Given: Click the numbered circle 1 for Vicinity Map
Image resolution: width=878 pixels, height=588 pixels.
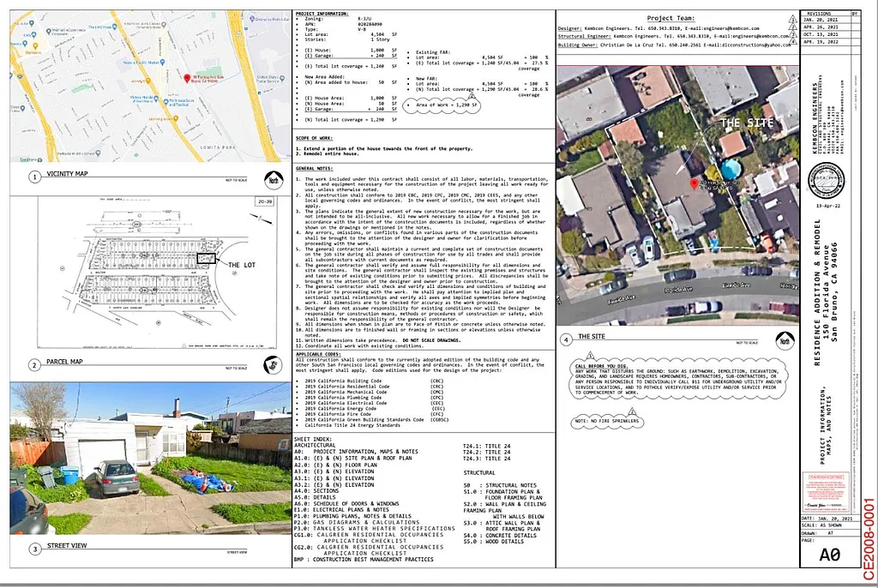Looking at the screenshot, I should pos(34,177).
